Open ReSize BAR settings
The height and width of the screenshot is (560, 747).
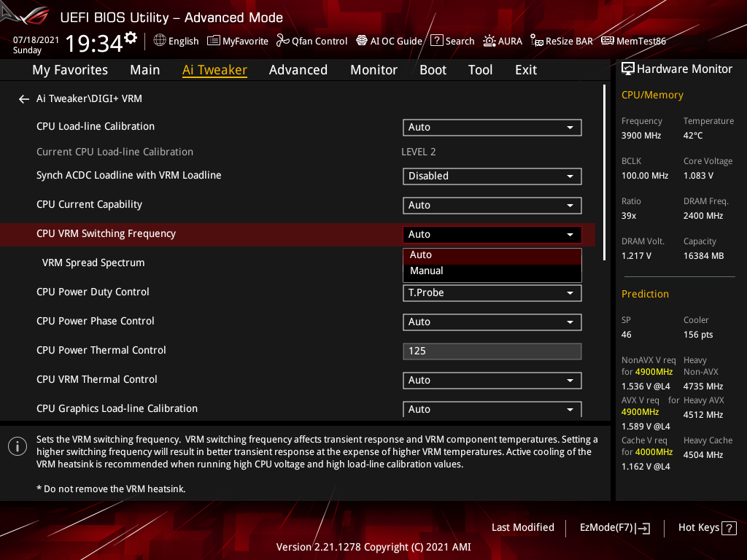pos(562,41)
